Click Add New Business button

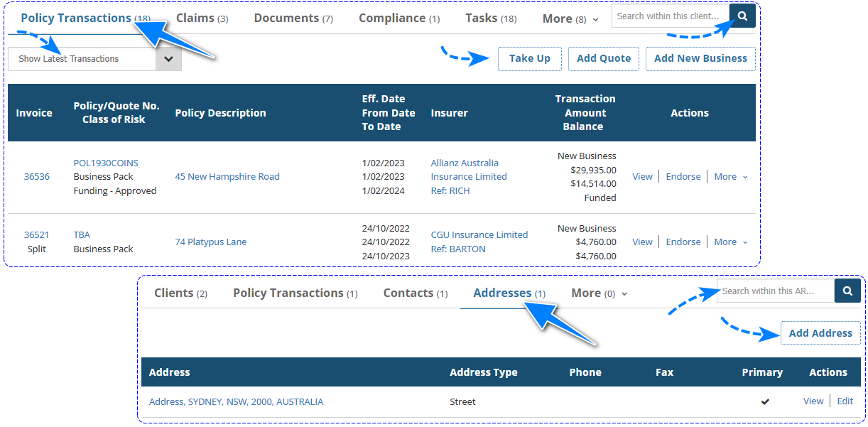click(x=700, y=58)
